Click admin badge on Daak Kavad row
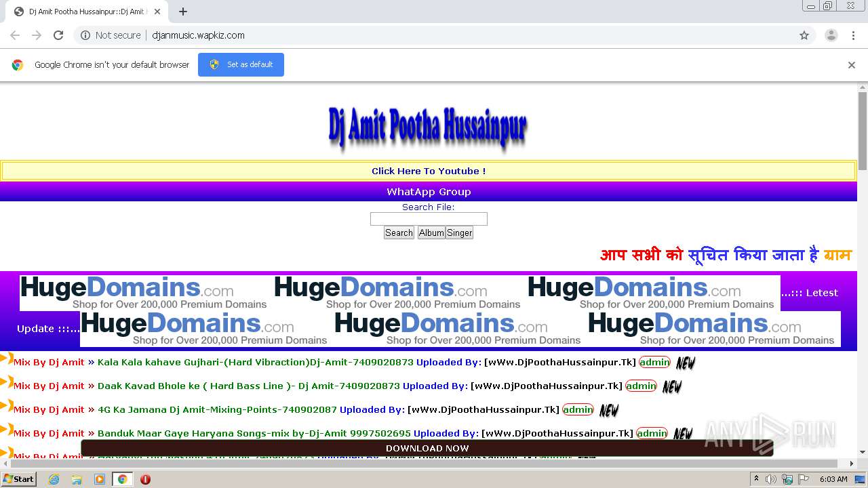 click(x=641, y=386)
